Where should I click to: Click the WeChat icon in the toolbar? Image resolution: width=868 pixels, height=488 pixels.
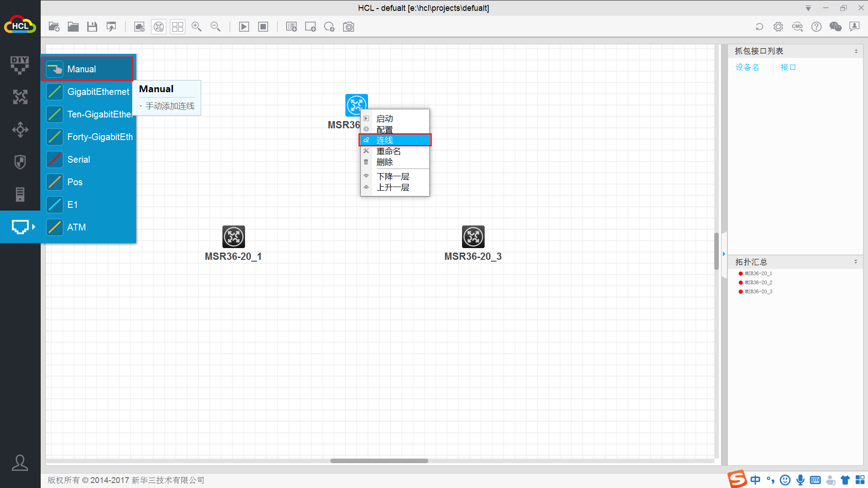pyautogui.click(x=835, y=27)
